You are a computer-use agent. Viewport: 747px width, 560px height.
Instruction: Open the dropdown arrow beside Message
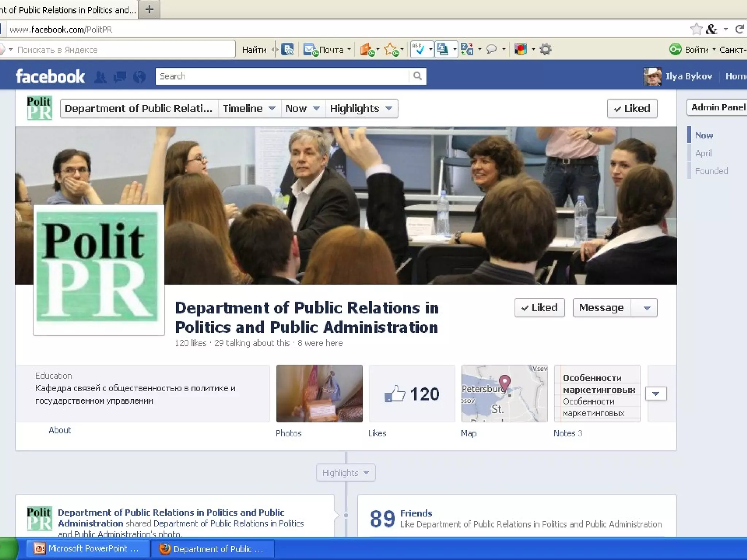[647, 308]
